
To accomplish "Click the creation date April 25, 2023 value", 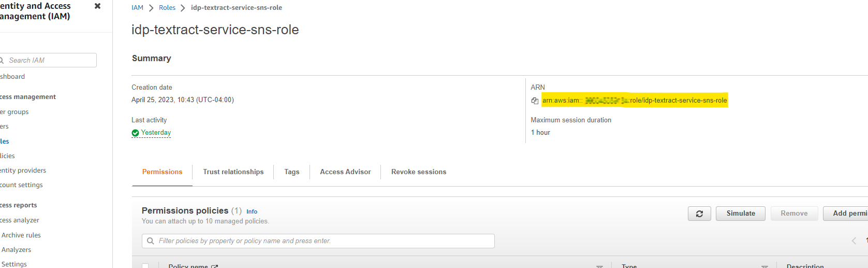I will 183,100.
